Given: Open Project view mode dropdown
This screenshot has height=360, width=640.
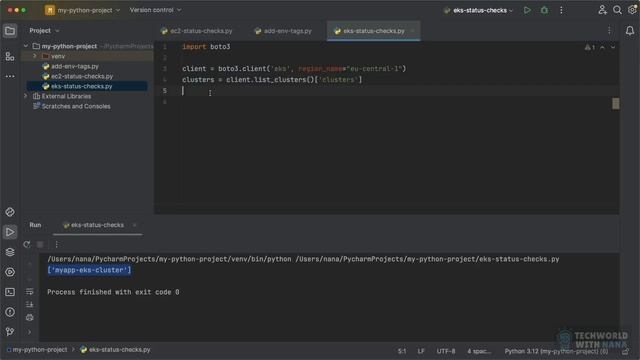Looking at the screenshot, I should click(44, 31).
